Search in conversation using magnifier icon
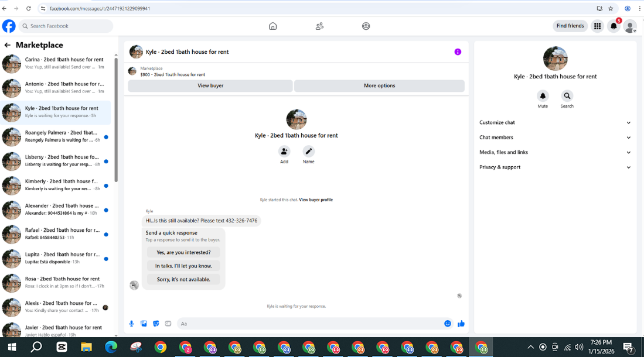644x357 pixels. (567, 96)
